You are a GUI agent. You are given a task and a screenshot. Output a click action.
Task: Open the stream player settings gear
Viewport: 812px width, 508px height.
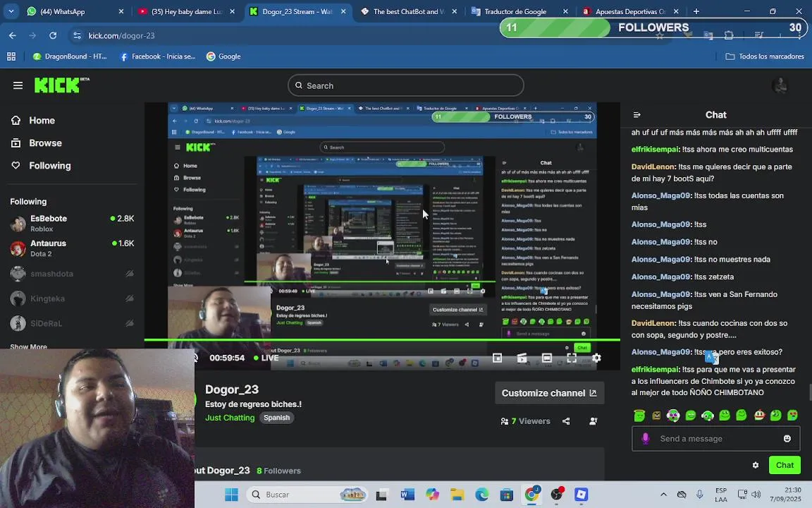(596, 358)
